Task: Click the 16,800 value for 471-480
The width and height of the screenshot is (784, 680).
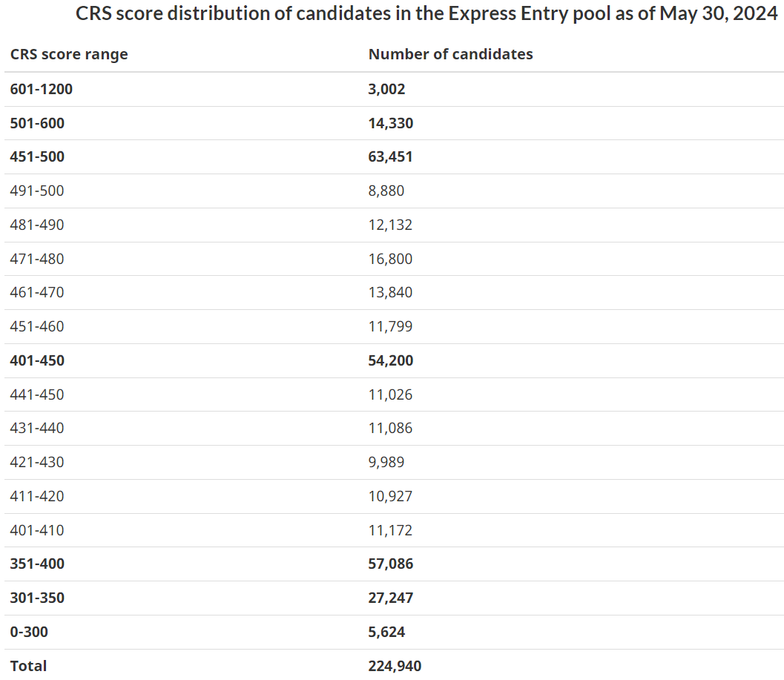Action: coord(390,259)
